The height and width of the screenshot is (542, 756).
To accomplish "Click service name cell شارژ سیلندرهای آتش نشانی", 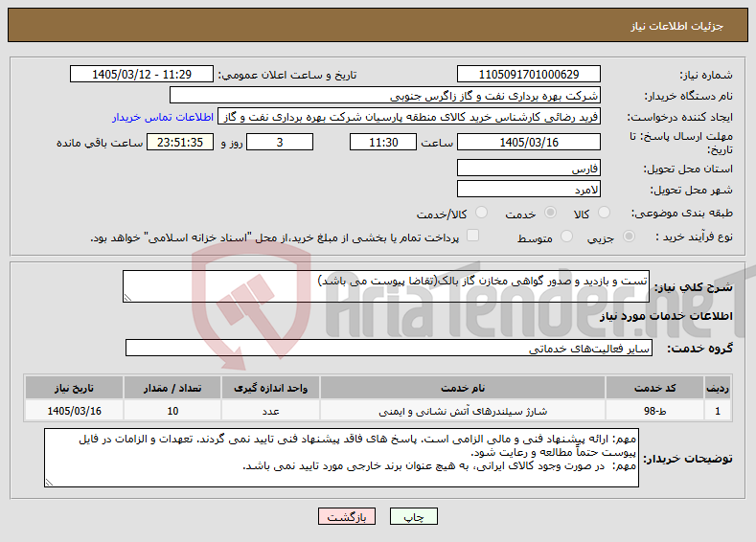I will coord(463,411).
